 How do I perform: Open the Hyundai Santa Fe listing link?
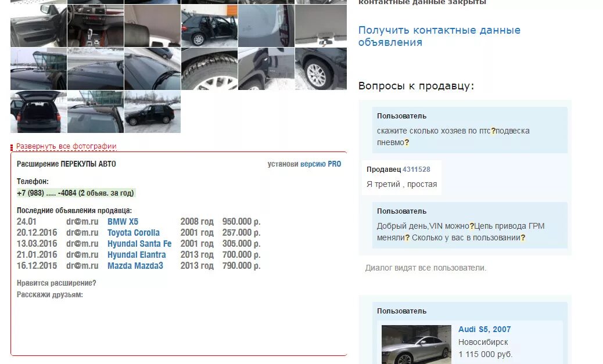pyautogui.click(x=139, y=244)
